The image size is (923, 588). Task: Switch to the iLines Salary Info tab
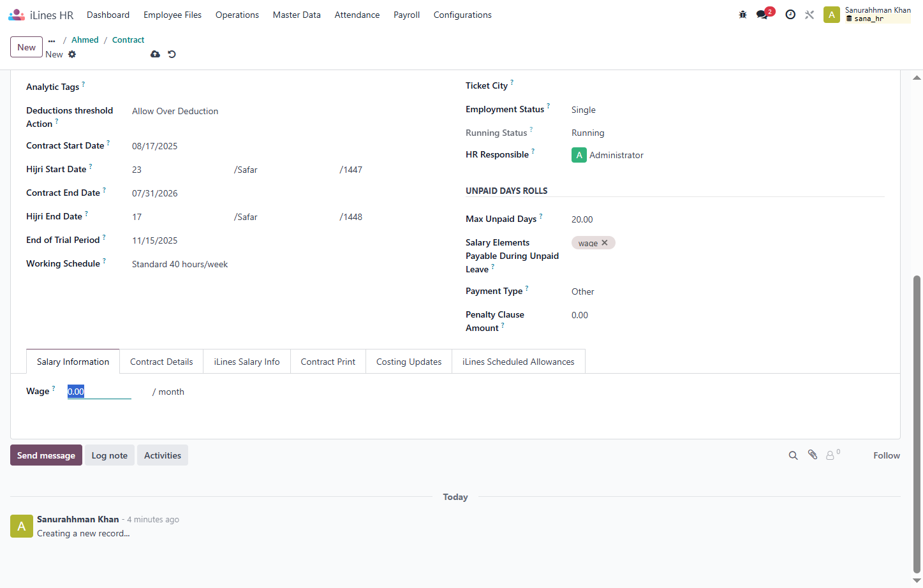pyautogui.click(x=247, y=362)
